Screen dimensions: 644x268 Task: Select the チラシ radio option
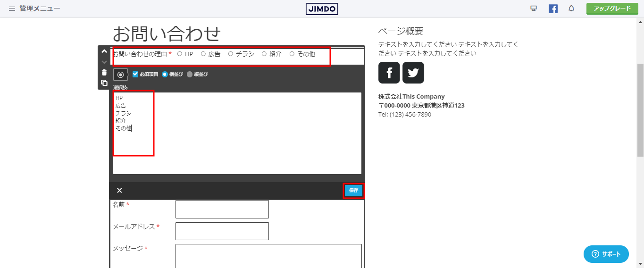[231, 54]
